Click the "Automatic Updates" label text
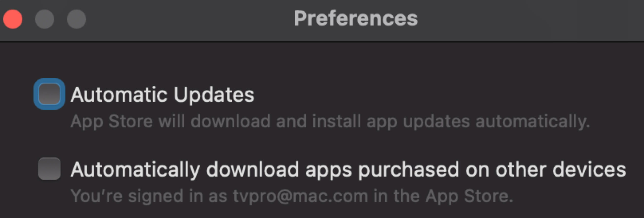Image resolution: width=644 pixels, height=218 pixels. (162, 95)
